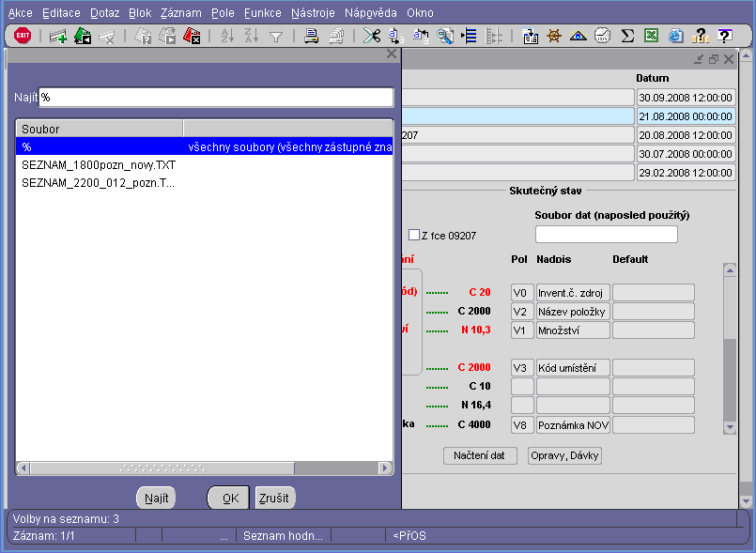The width and height of the screenshot is (756, 553).
Task: Click the greyed tree structure icon
Action: pos(494,37)
